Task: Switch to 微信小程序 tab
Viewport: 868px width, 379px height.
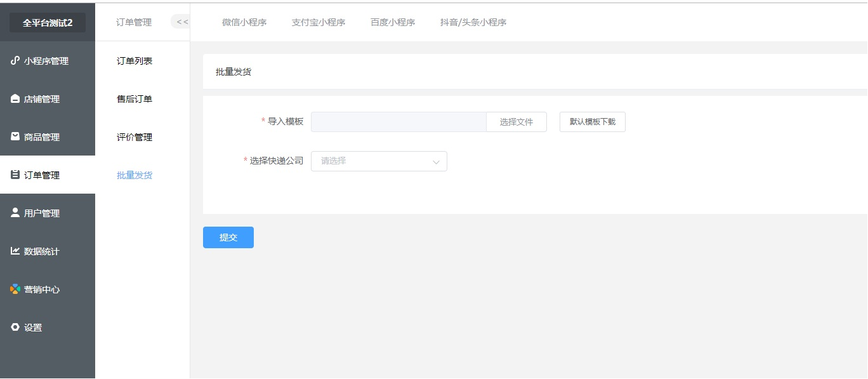Action: pos(244,22)
